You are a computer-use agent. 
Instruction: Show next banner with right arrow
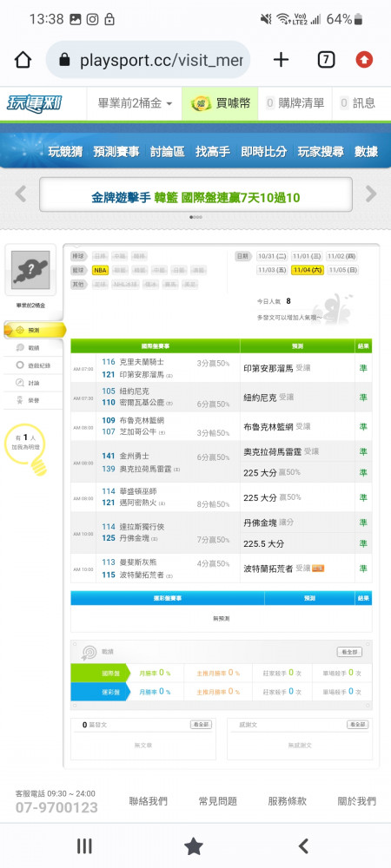click(370, 194)
